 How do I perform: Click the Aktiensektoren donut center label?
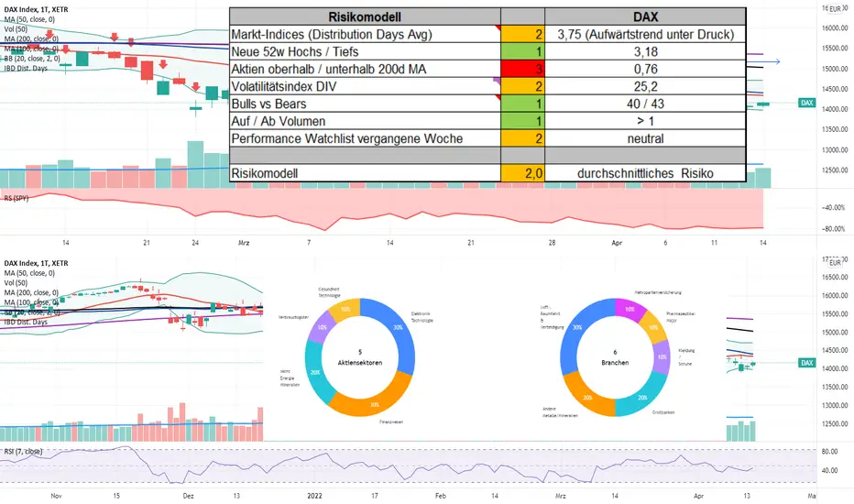click(x=360, y=362)
